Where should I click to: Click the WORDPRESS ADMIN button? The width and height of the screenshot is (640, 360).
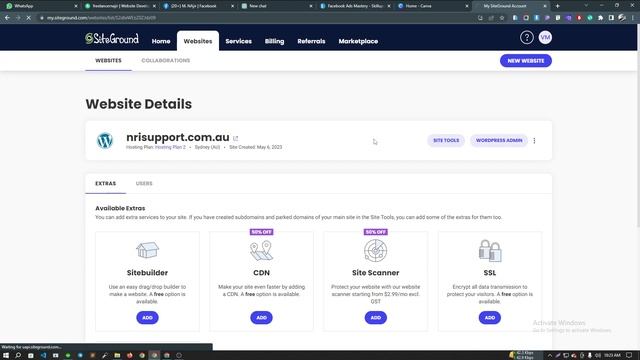click(x=499, y=140)
